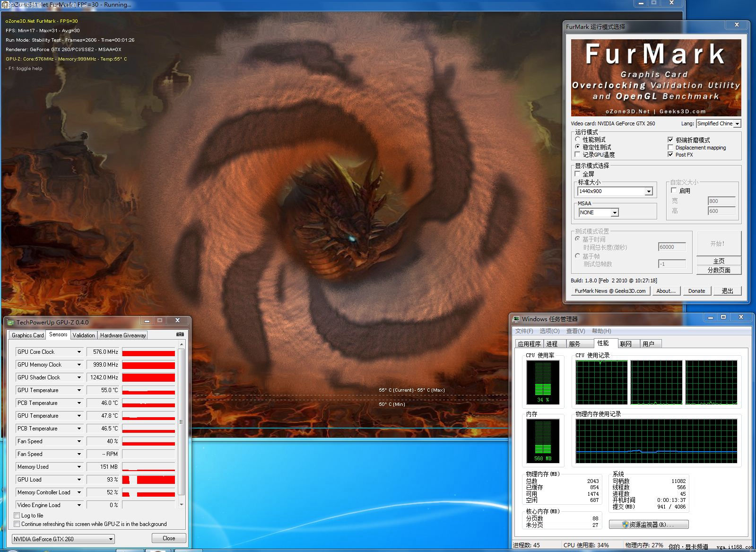Expand GPU Shader Clock sensor dropdown
Image resolution: width=756 pixels, height=552 pixels.
(x=79, y=377)
